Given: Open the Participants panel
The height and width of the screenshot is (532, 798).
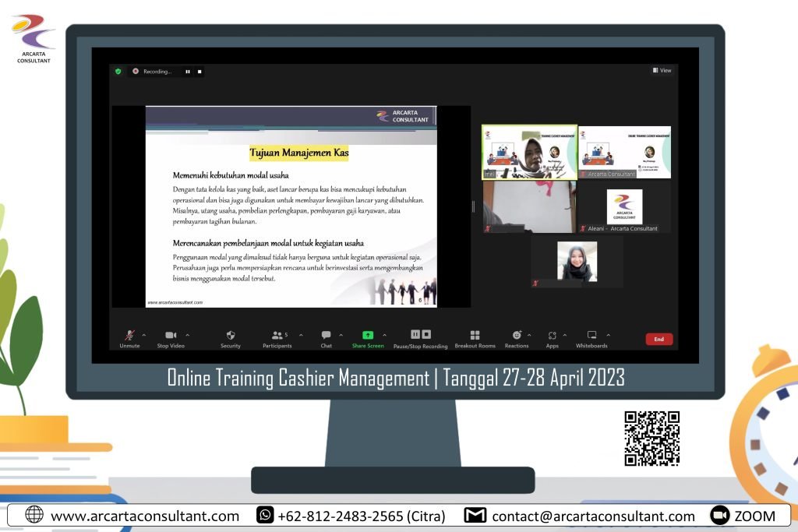Looking at the screenshot, I should tap(277, 338).
